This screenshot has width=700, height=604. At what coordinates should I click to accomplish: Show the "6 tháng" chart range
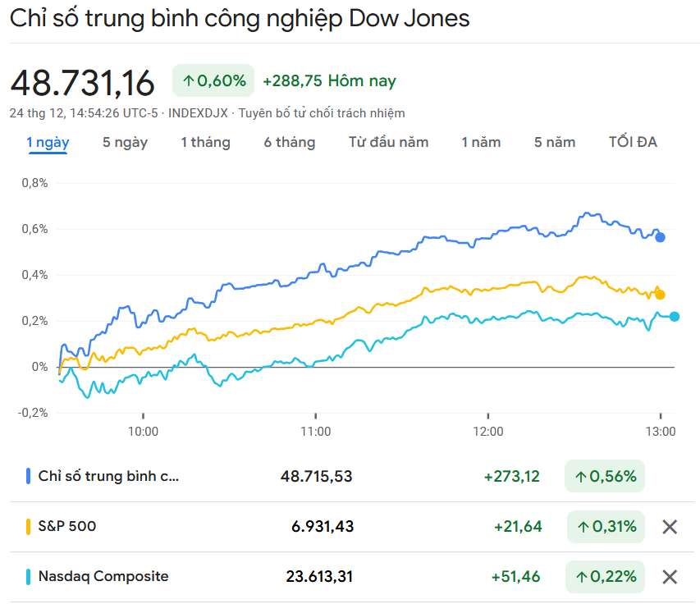click(x=289, y=142)
